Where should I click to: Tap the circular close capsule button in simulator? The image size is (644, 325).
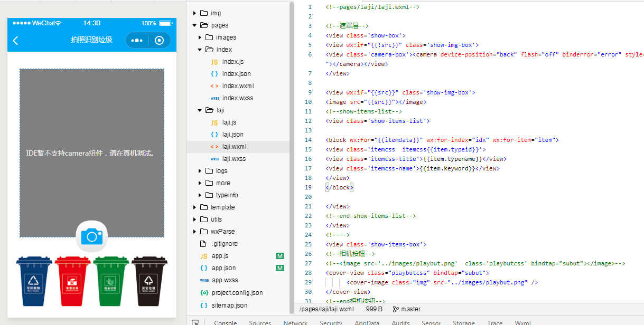pyautogui.click(x=159, y=41)
